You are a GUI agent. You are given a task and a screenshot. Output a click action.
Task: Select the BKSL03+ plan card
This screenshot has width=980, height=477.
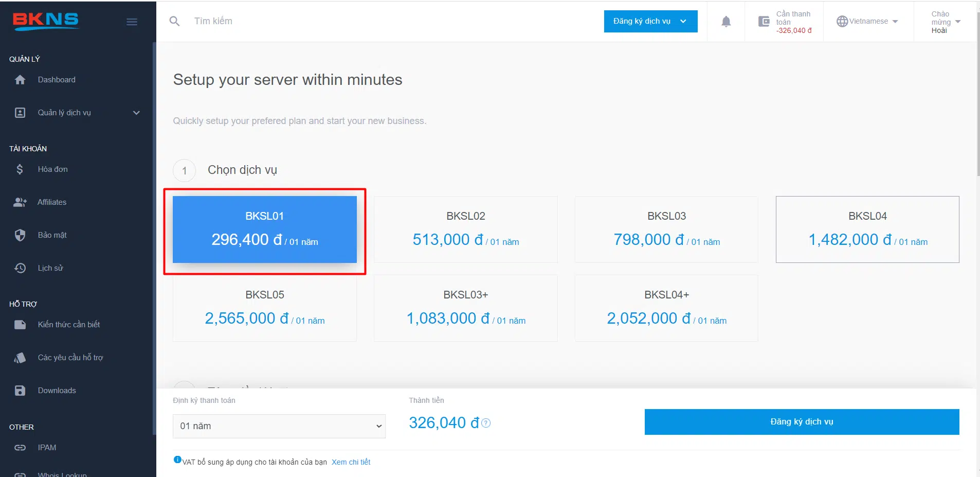pyautogui.click(x=466, y=308)
